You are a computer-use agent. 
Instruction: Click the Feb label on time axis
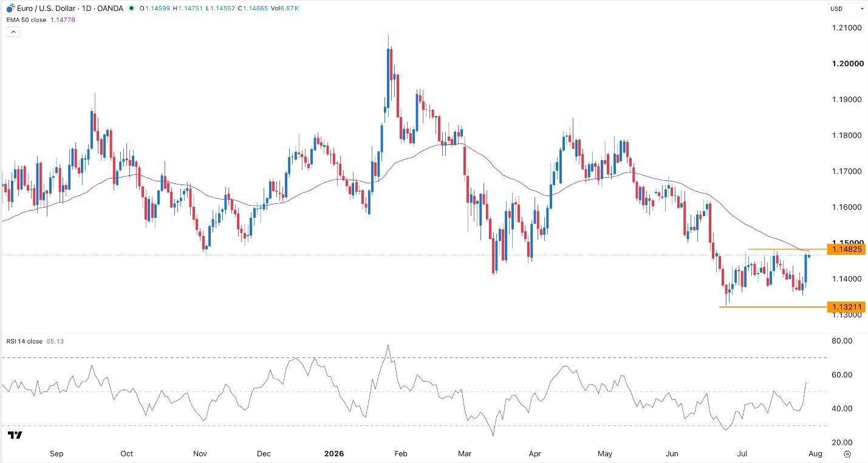400,454
